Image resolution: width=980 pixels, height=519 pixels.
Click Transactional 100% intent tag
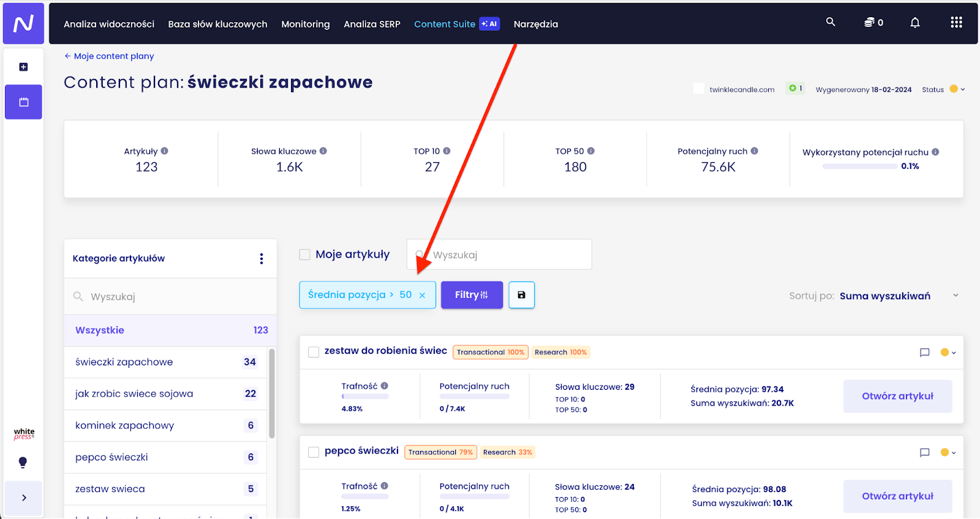coord(491,353)
